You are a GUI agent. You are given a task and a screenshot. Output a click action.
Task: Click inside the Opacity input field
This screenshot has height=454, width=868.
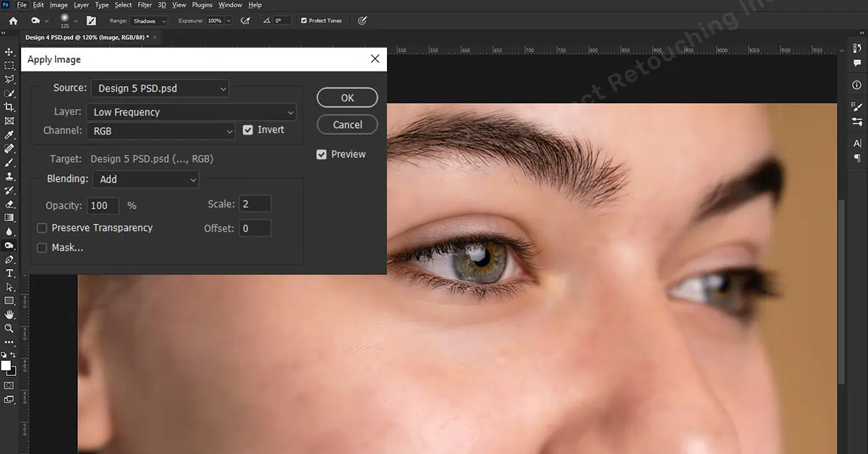pyautogui.click(x=102, y=205)
